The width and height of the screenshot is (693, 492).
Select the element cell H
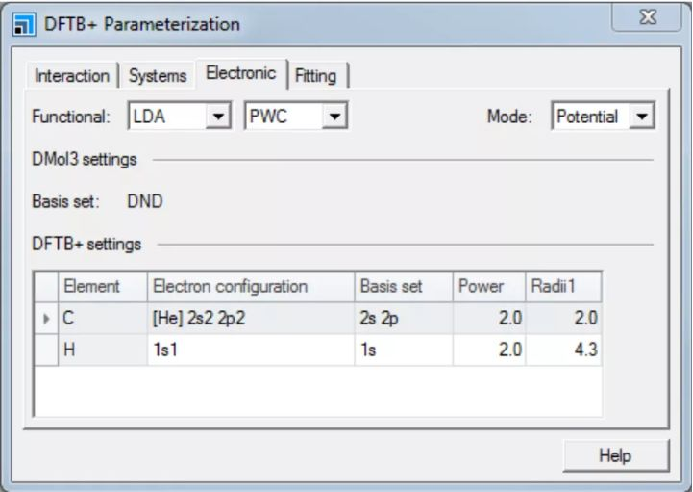(103, 350)
